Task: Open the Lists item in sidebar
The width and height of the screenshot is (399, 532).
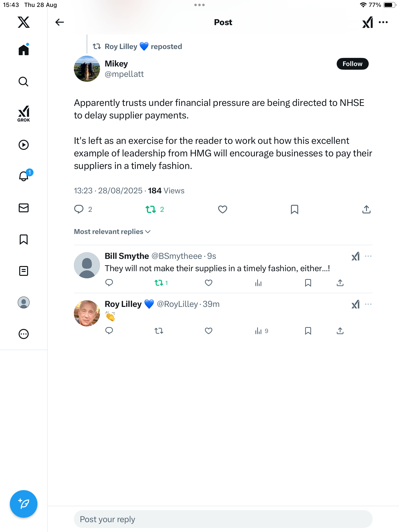Action: point(24,271)
